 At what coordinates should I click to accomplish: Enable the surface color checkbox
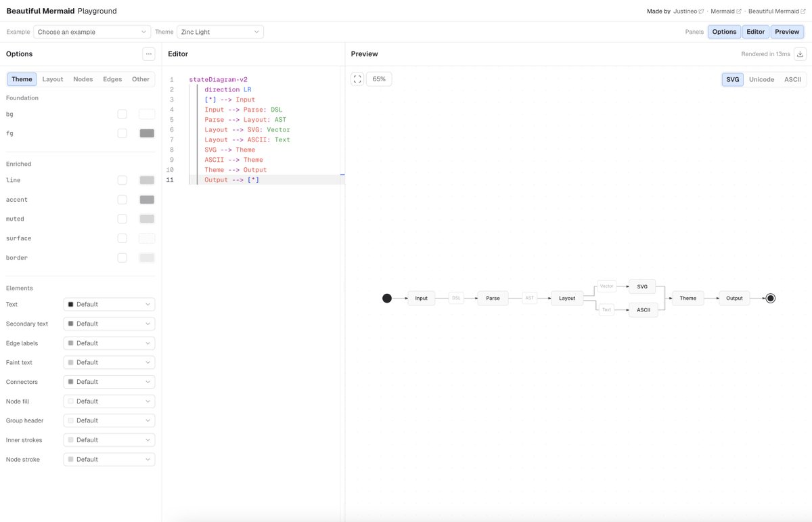(122, 238)
